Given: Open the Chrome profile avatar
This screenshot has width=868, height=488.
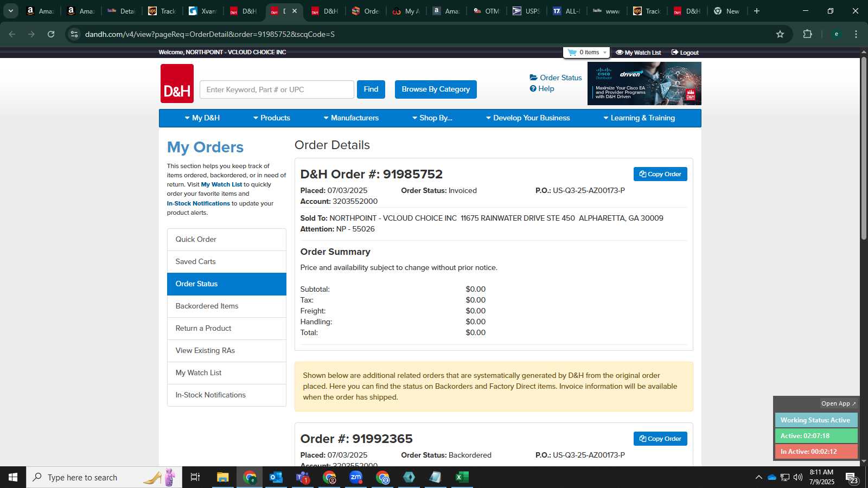Looking at the screenshot, I should (836, 34).
